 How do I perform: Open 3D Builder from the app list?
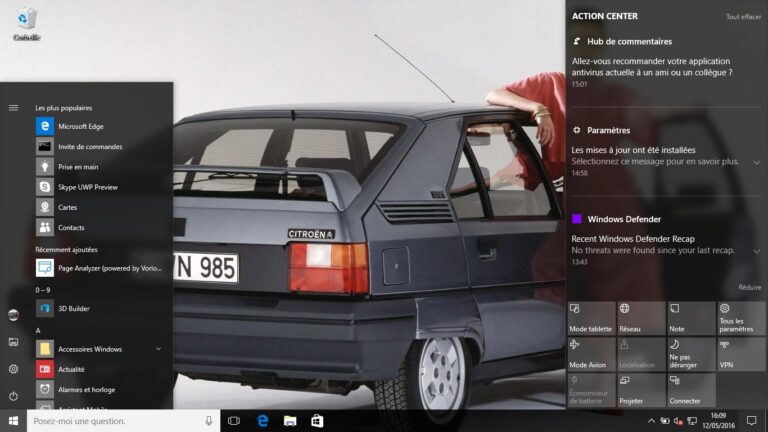[x=75, y=308]
